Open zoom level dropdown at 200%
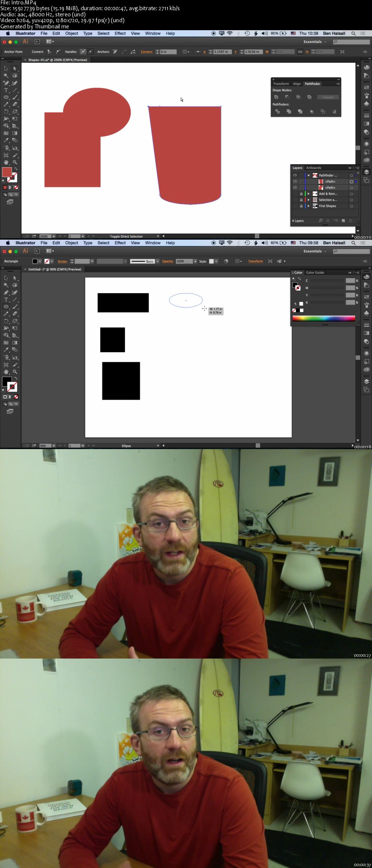 tap(54, 236)
